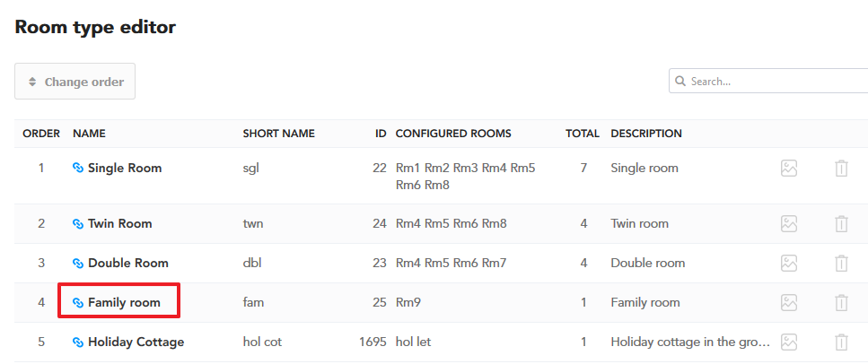Click into the Search field

[768, 82]
